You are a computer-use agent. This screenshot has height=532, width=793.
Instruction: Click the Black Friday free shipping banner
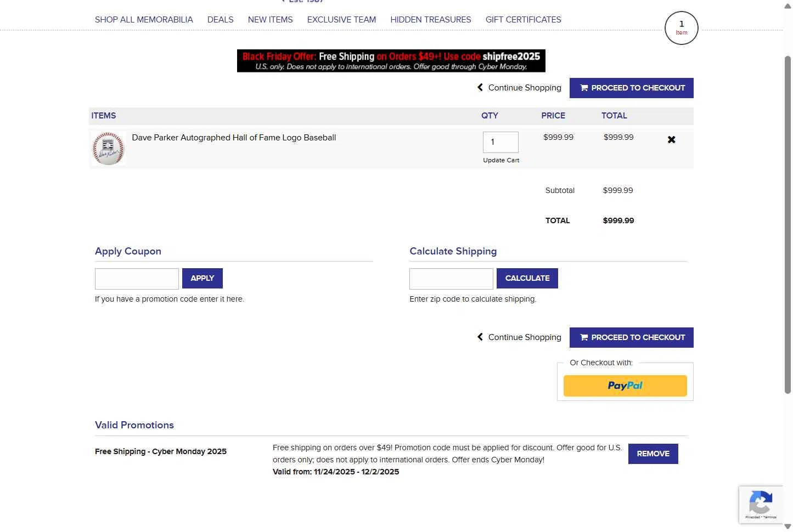click(391, 61)
